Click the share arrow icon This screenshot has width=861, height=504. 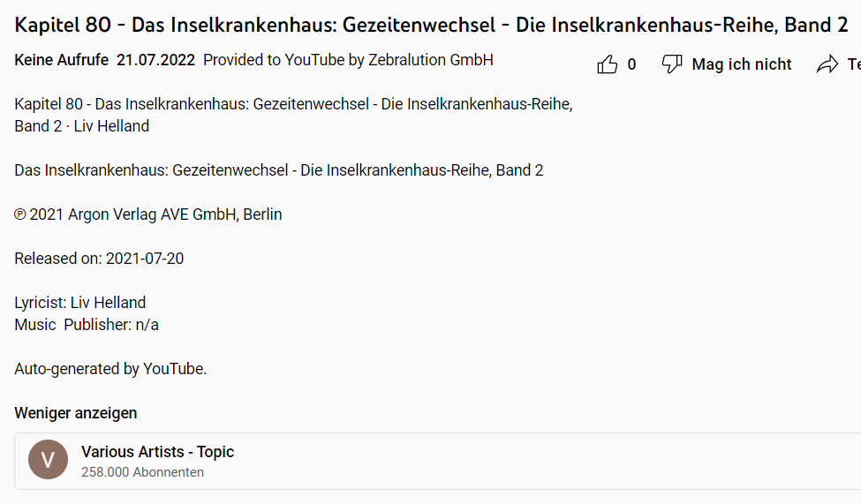coord(827,64)
